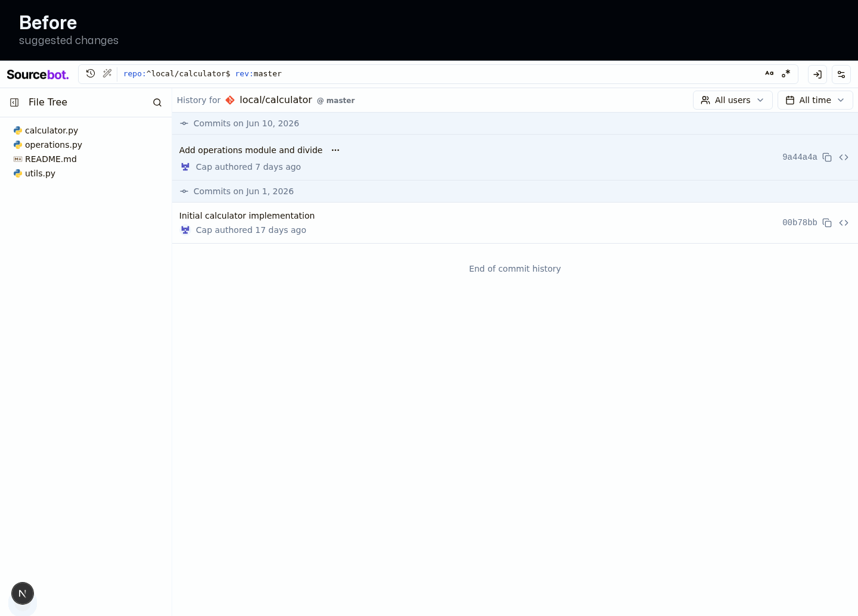The image size is (858, 616).
Task: Click Cap authored 17 days ago text
Action: pos(251,230)
